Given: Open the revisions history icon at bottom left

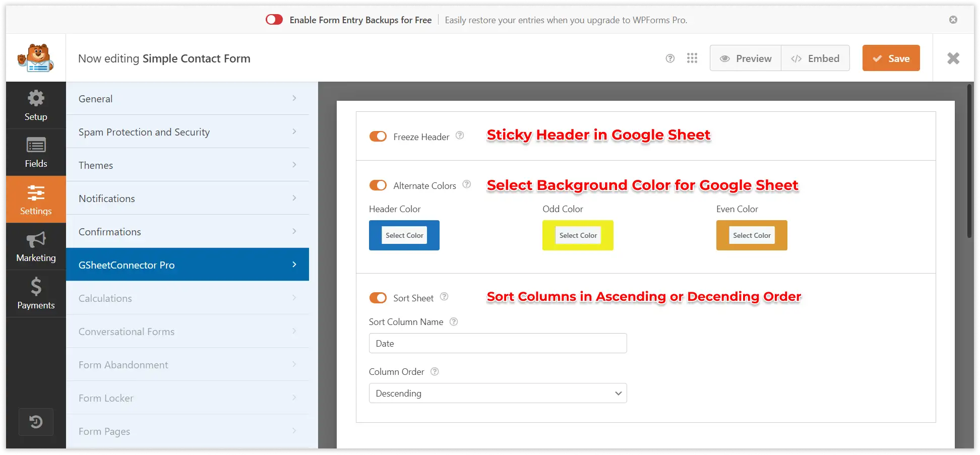Looking at the screenshot, I should tap(35, 422).
